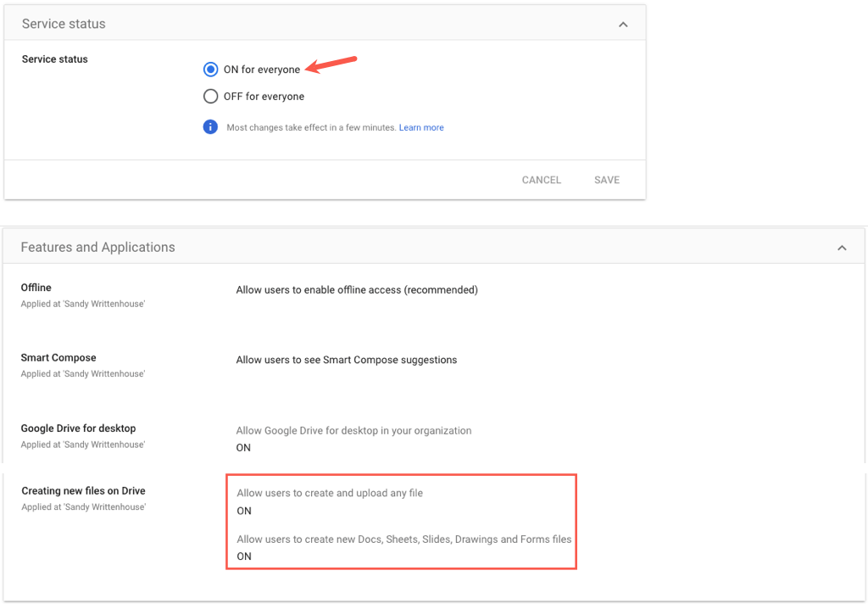Click the 'Most changes take effect' notice text
The height and width of the screenshot is (604, 868).
[x=311, y=128]
